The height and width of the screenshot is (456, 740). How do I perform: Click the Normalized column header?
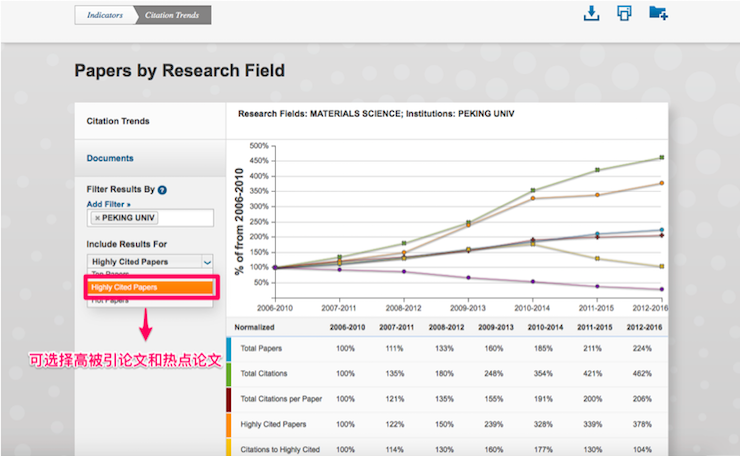257,327
